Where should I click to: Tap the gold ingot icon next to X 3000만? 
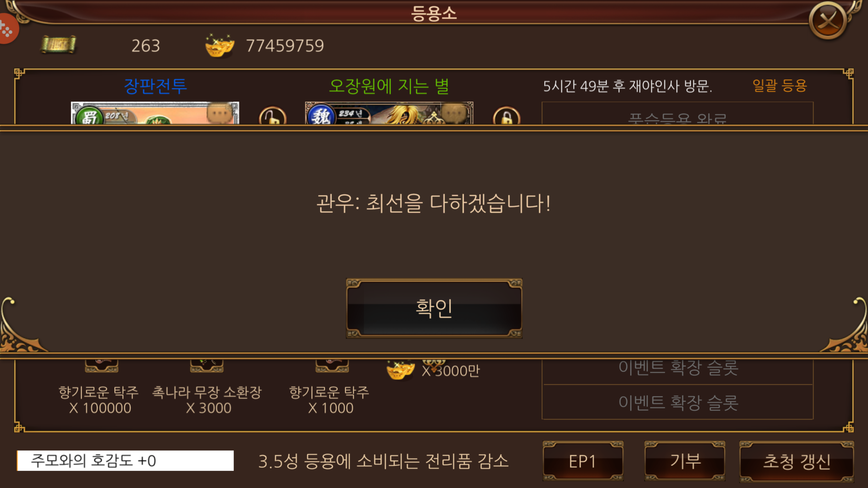(400, 370)
